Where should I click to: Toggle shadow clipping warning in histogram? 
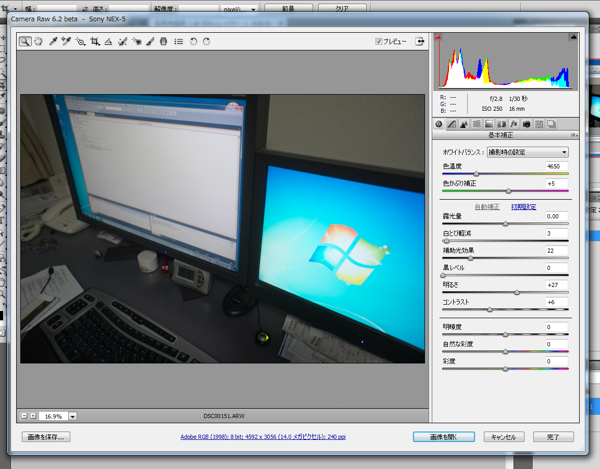tap(438, 37)
